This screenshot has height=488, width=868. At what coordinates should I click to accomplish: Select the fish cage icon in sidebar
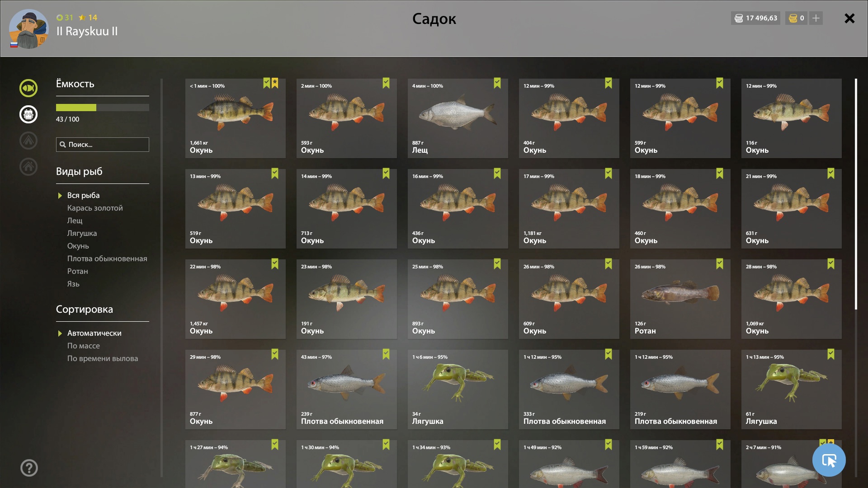(28, 114)
